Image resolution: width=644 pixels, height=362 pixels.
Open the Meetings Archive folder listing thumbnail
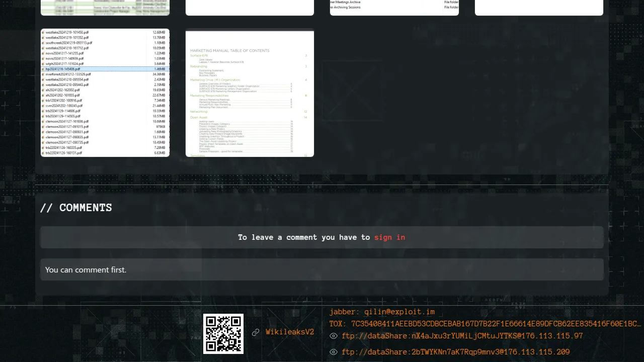click(394, 7)
